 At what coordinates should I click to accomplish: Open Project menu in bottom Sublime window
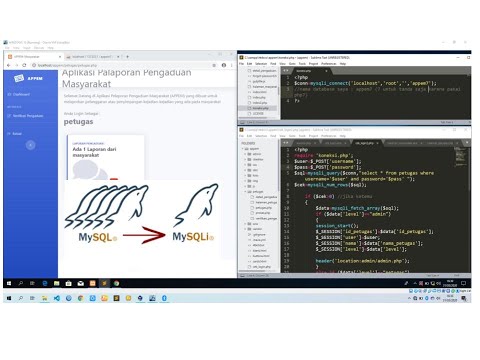[313, 136]
